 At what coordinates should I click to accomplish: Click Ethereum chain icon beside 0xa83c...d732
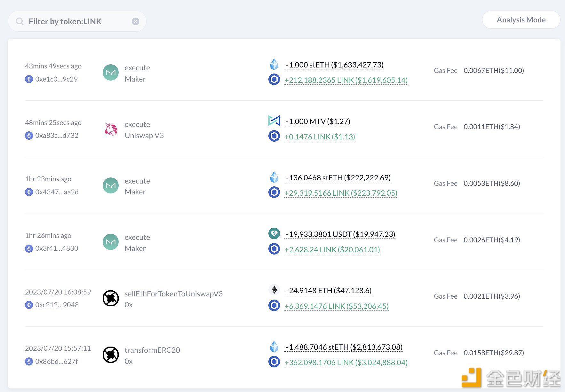click(29, 136)
